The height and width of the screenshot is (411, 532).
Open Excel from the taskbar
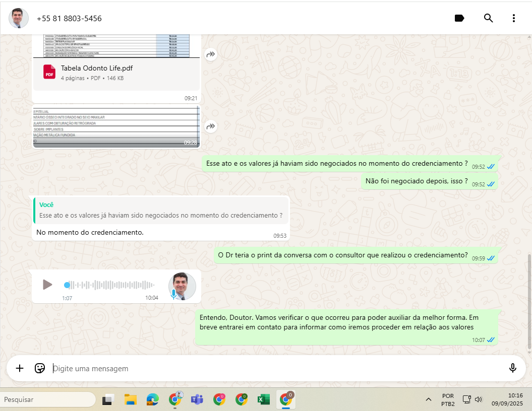pyautogui.click(x=263, y=400)
